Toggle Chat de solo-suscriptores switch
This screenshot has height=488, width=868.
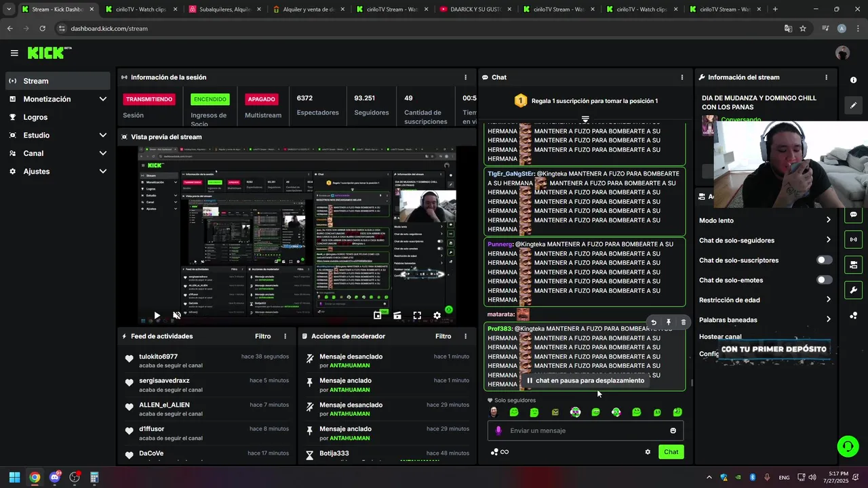click(824, 260)
